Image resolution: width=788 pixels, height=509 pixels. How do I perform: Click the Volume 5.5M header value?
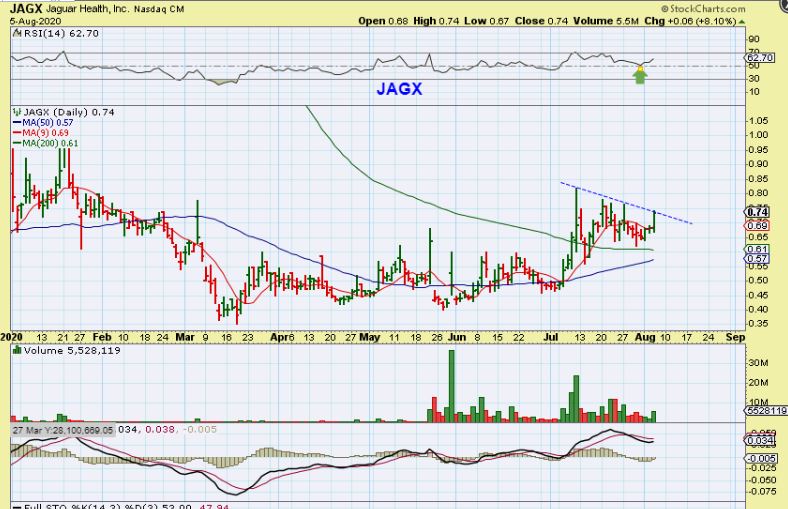click(606, 21)
